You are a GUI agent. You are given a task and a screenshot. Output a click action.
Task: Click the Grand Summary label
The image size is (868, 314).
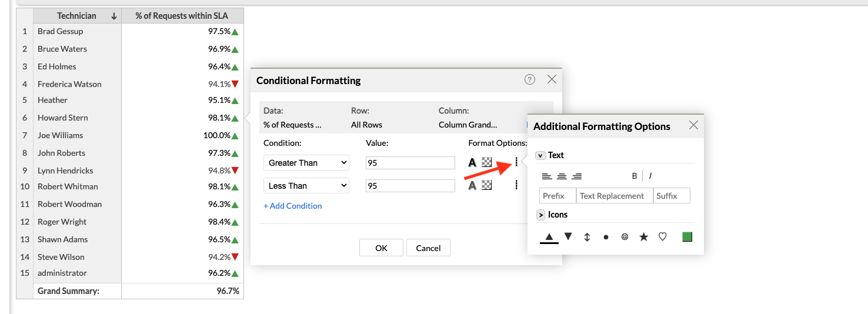[68, 291]
